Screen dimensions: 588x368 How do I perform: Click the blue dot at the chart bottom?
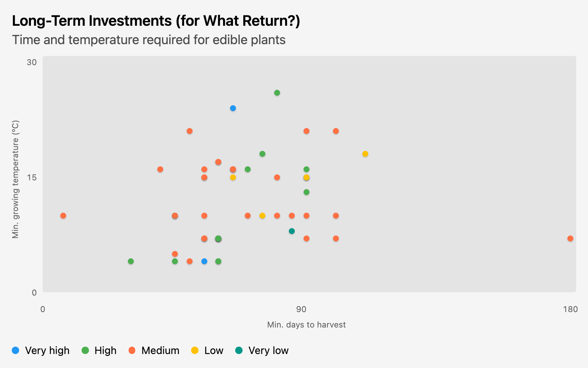coord(204,261)
